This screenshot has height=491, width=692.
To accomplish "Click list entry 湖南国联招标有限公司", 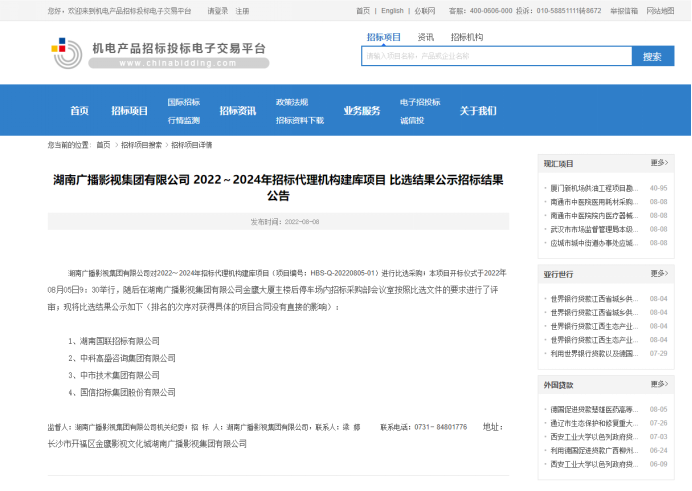I will pos(120,341).
